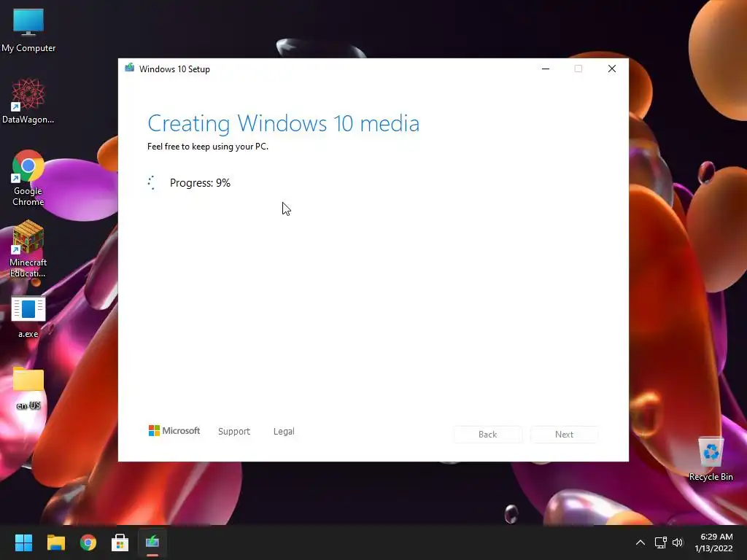Select the Google Chrome desktop shortcut
Screen dimensions: 747x560
28,178
